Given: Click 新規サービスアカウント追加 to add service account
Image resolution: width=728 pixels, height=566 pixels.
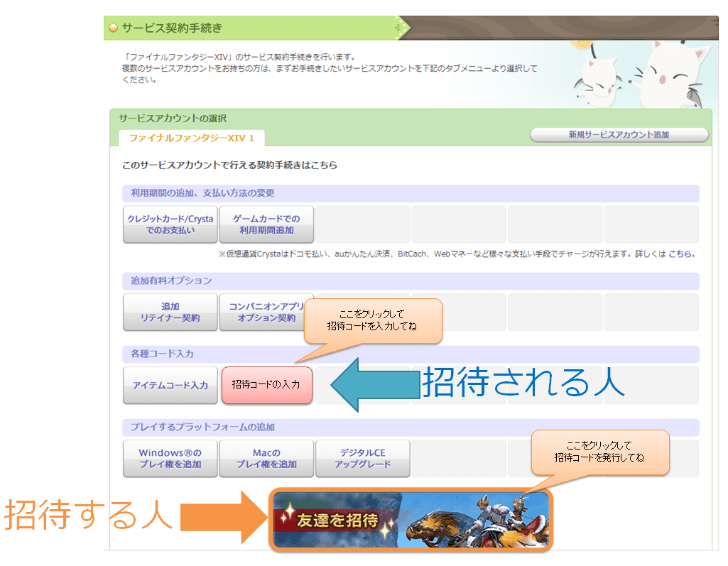Looking at the screenshot, I should [x=619, y=135].
